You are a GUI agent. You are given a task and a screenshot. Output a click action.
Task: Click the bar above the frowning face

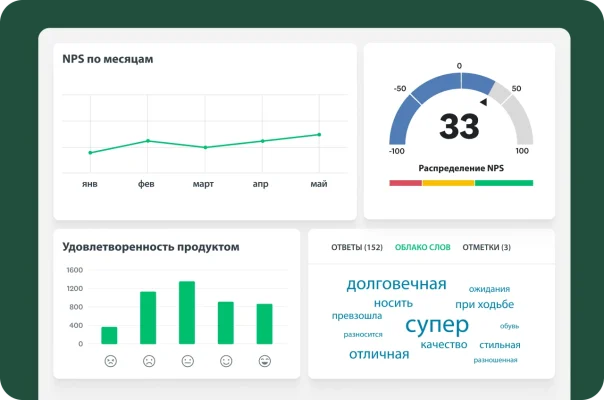click(148, 318)
